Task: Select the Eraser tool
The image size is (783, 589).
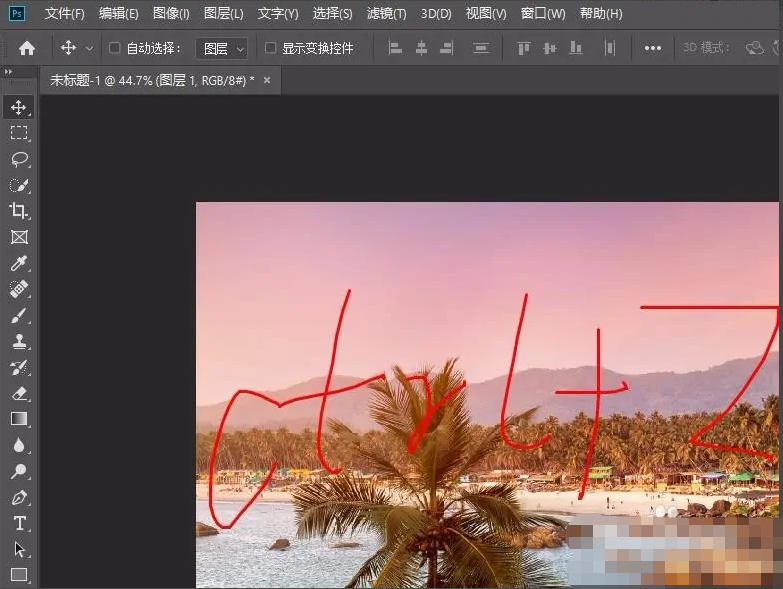Action: click(x=19, y=393)
